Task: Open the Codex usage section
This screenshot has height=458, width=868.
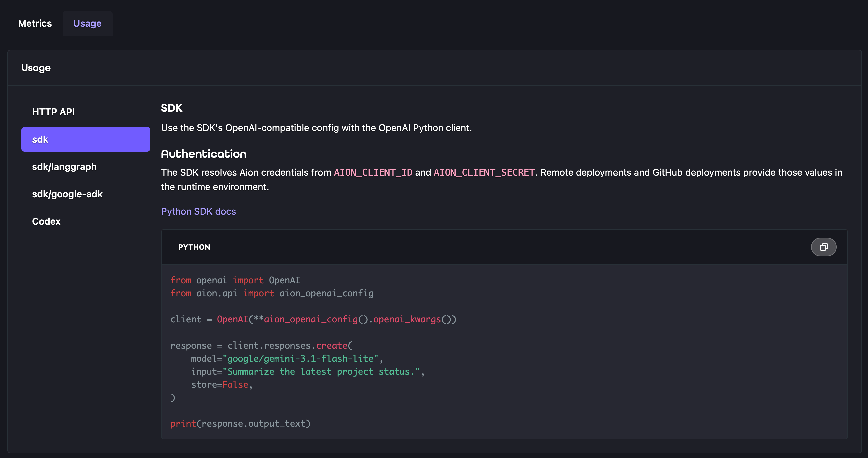Action: tap(85, 221)
